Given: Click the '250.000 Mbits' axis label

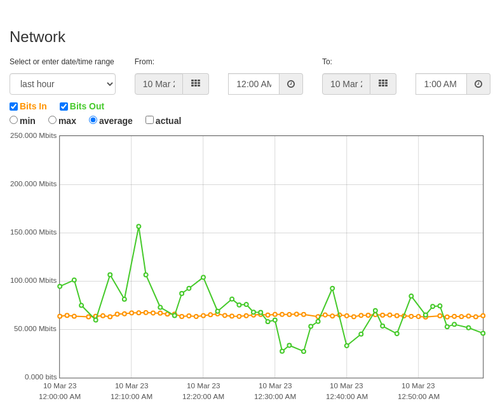Looking at the screenshot, I should (x=33, y=136).
